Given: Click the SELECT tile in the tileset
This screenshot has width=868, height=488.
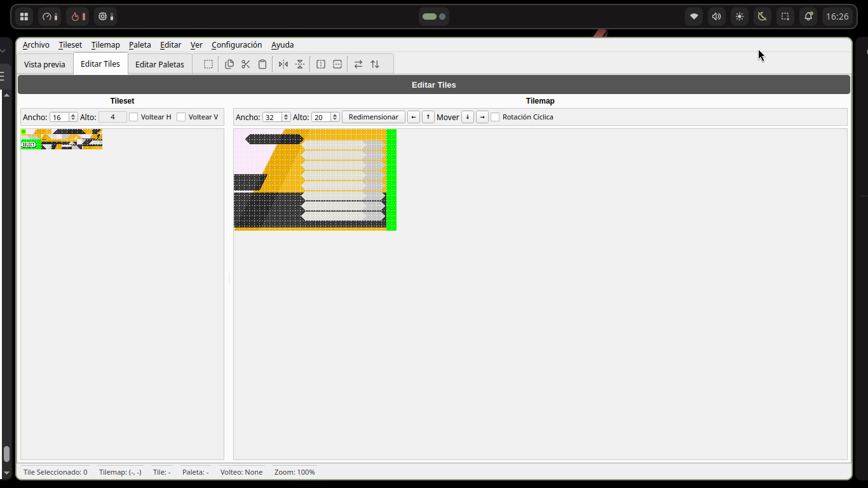Looking at the screenshot, I should pyautogui.click(x=29, y=144).
